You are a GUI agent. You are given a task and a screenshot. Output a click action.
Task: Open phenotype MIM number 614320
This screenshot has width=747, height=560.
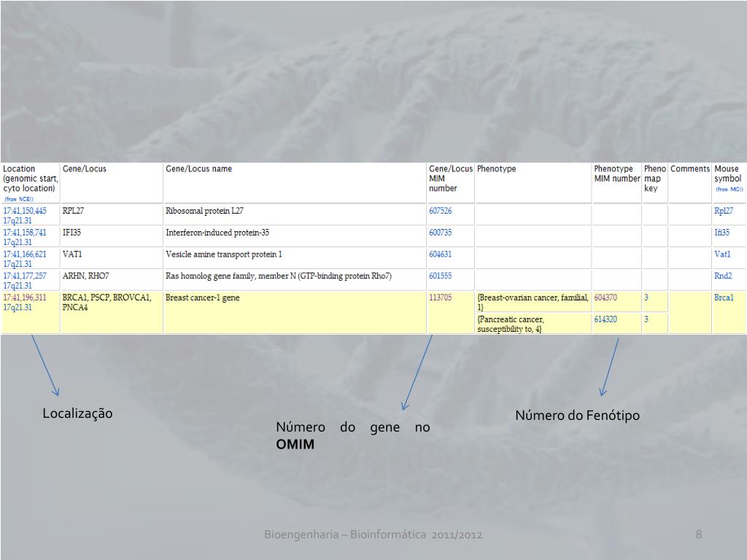click(605, 319)
